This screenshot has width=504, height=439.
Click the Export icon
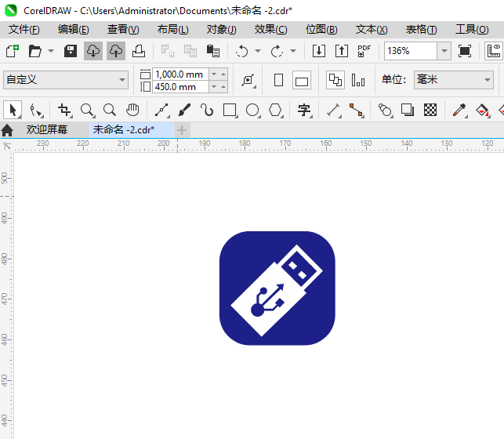click(342, 51)
